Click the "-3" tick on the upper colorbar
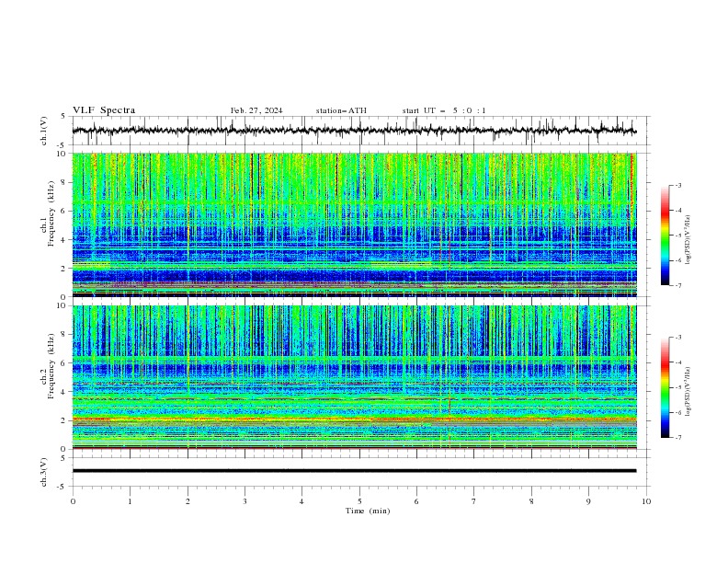 (677, 185)
